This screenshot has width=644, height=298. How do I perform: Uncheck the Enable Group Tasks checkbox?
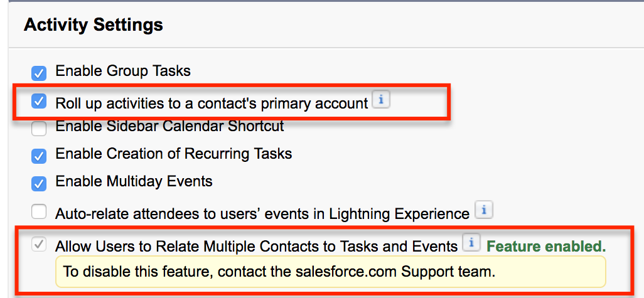(x=39, y=73)
